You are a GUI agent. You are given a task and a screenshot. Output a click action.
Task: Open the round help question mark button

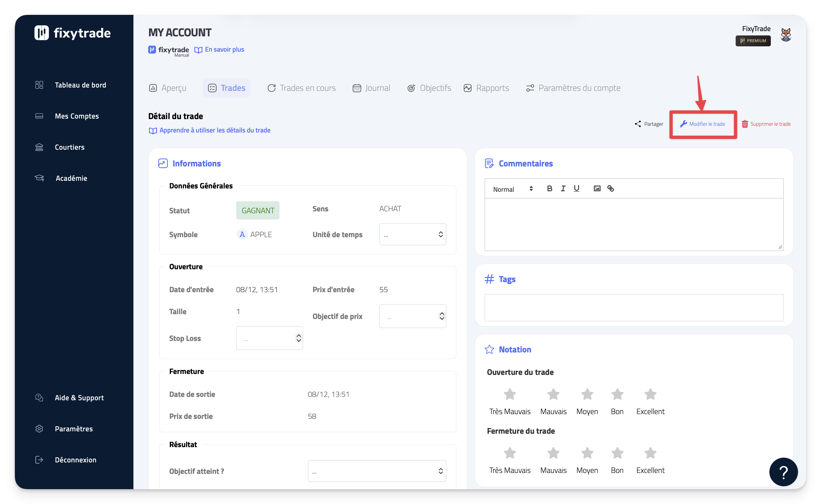tap(783, 472)
